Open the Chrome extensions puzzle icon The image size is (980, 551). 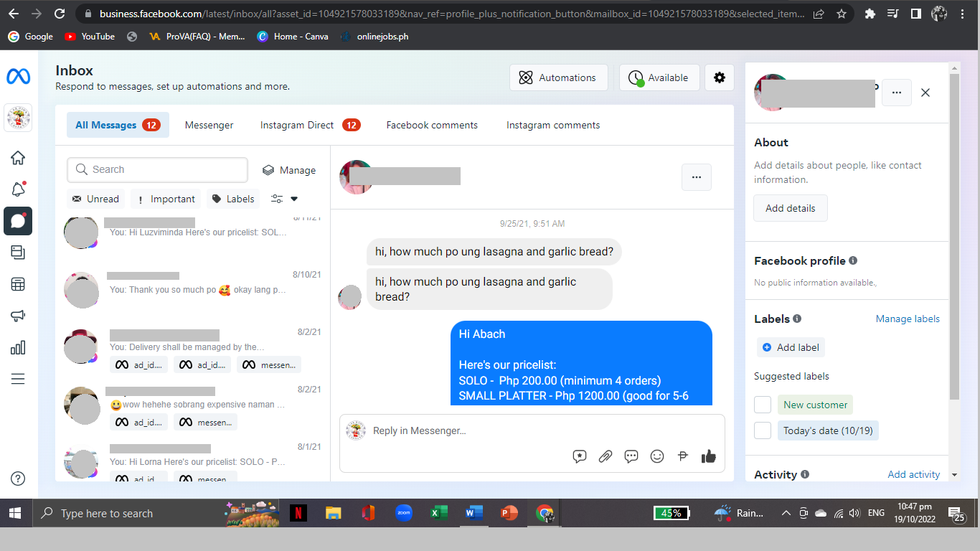point(870,14)
